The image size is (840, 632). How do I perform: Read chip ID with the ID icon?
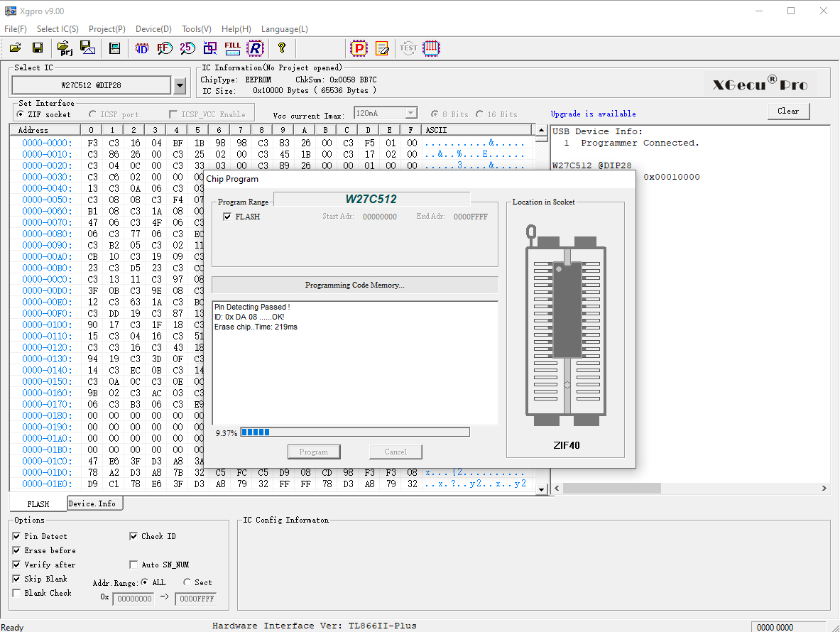(141, 48)
